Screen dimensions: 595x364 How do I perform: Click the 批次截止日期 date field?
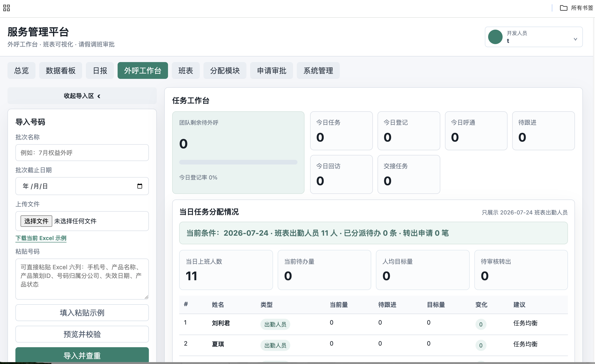82,186
